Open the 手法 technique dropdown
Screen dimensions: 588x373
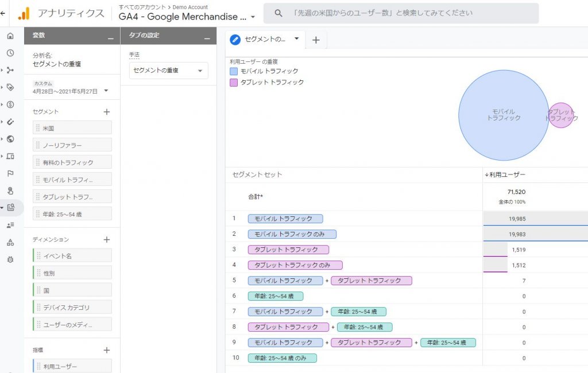169,71
